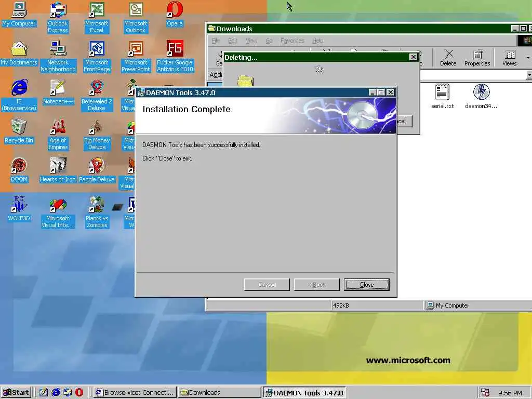Click Properties toolbar button in Downloads window
Viewport: 532px width, 399px height.
pos(477,58)
